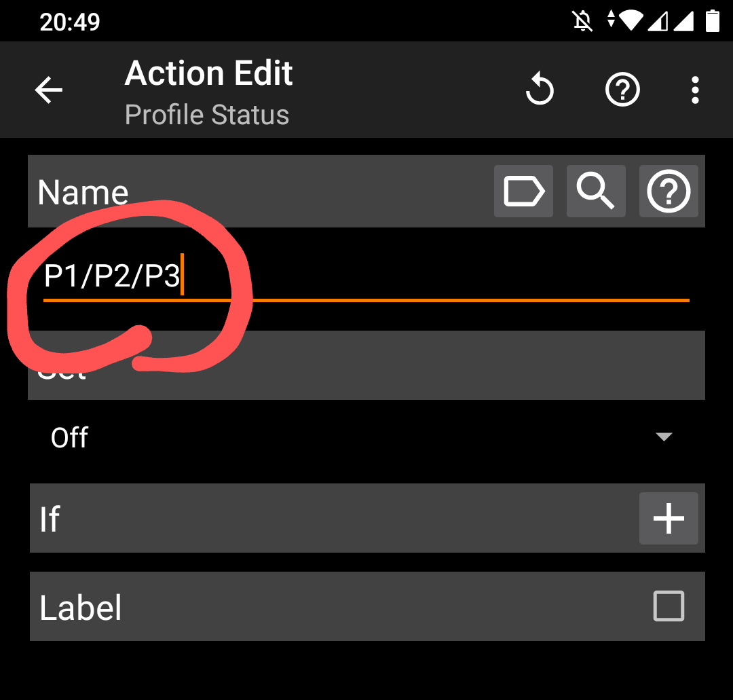
Task: Enable the Label checkbox
Action: (x=669, y=606)
